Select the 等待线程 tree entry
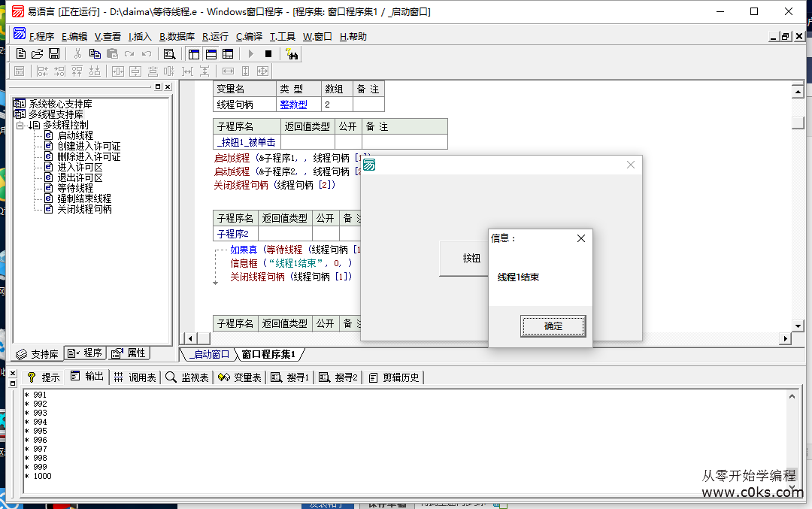 [75, 189]
